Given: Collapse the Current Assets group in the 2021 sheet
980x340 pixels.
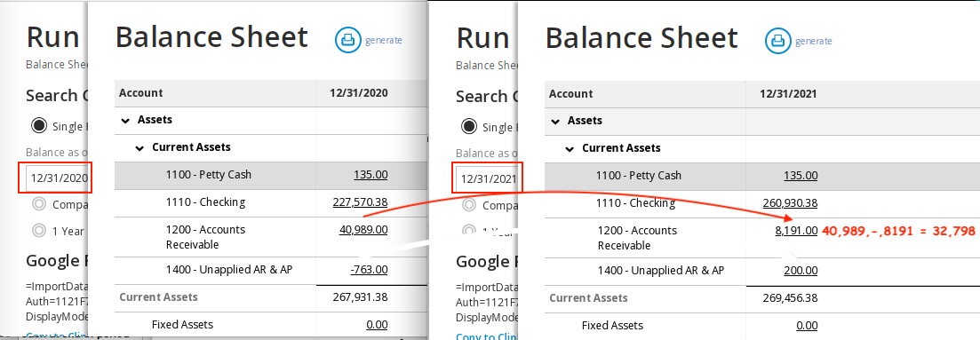Looking at the screenshot, I should [x=570, y=149].
